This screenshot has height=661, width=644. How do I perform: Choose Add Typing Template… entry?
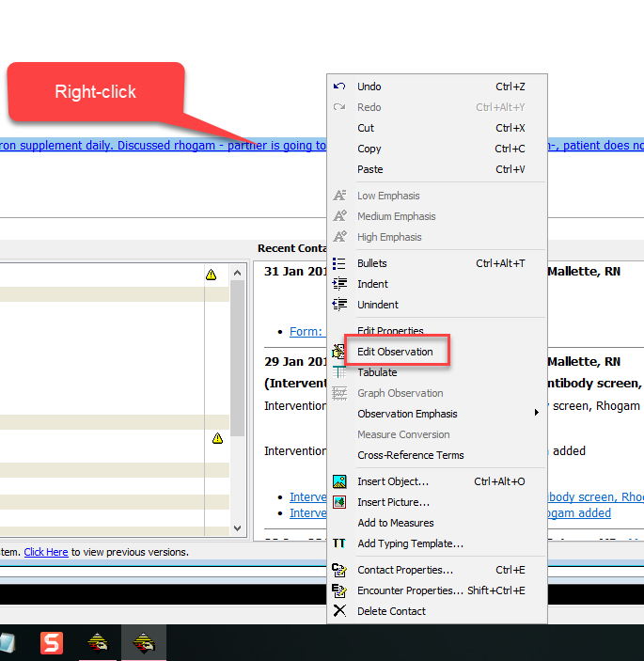[437, 543]
